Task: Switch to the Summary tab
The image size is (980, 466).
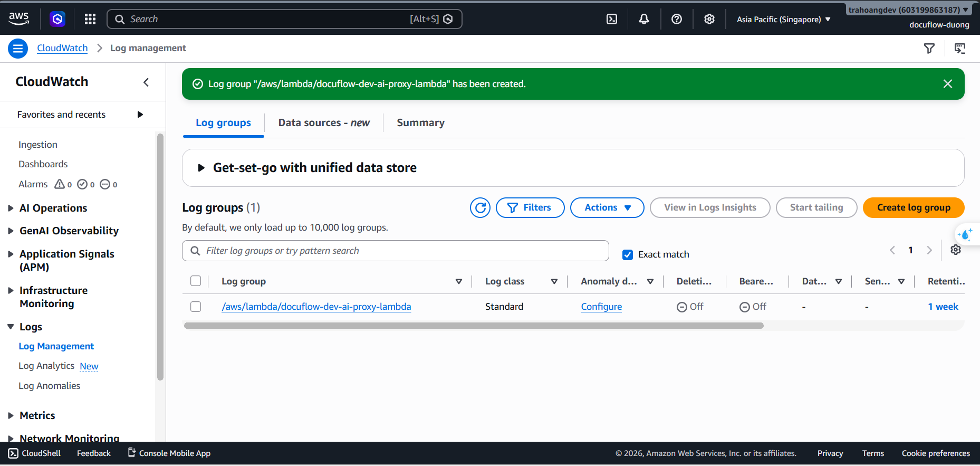Action: [x=420, y=123]
